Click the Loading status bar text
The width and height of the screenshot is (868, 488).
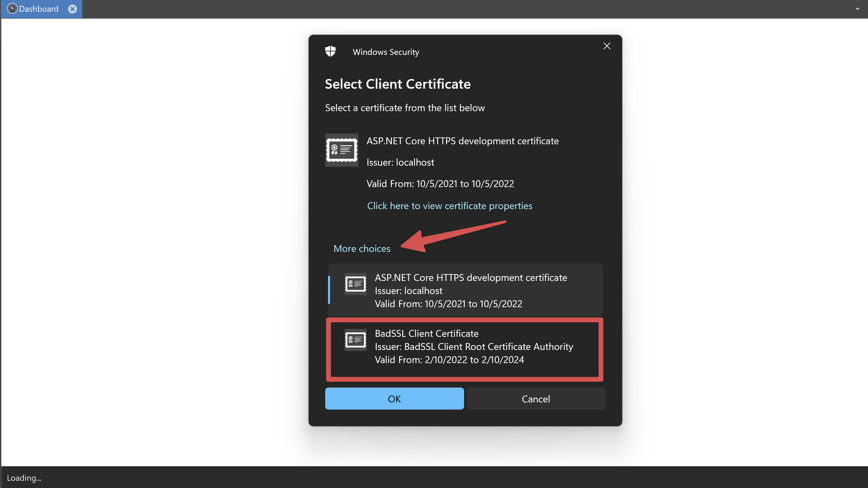tap(24, 478)
